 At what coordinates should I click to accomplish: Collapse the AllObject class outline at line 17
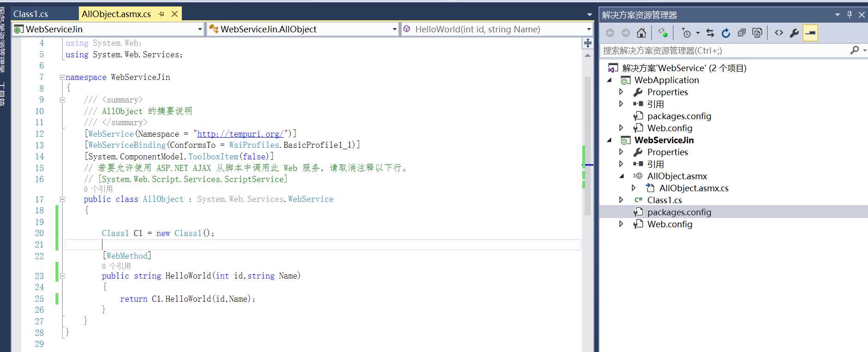62,199
